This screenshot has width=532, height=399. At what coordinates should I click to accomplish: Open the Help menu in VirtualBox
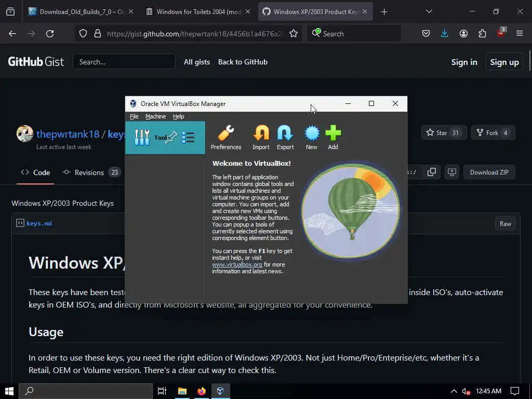[x=179, y=116]
